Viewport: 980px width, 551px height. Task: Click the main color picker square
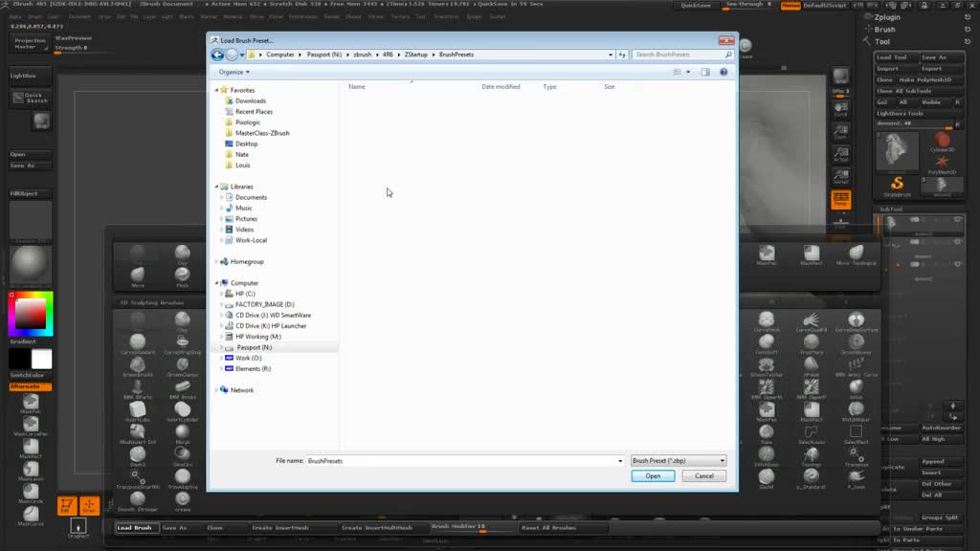tap(31, 314)
